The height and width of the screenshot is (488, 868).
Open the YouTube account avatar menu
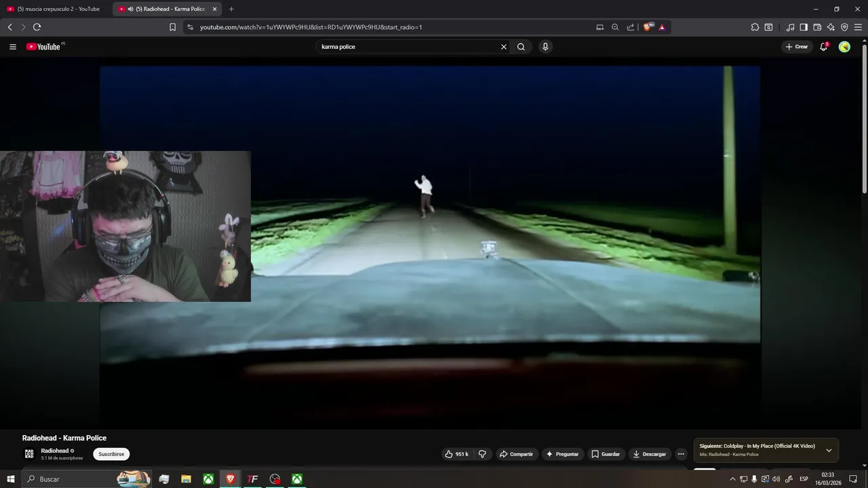[844, 47]
